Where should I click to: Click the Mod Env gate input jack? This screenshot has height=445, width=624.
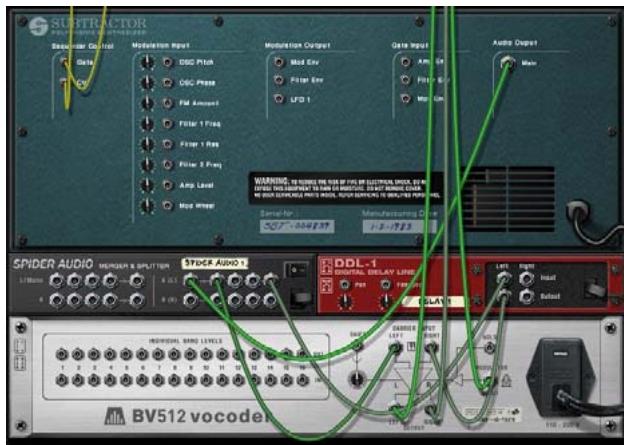point(406,99)
